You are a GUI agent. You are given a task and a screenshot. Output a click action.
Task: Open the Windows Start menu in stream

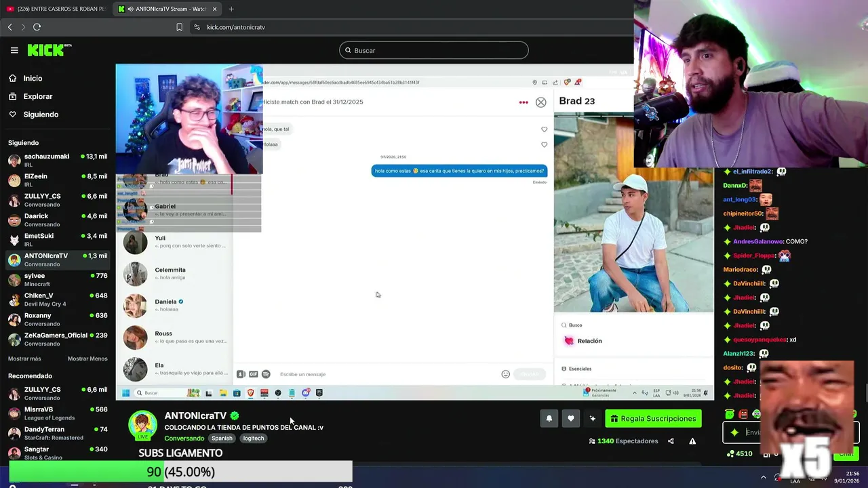click(x=126, y=393)
